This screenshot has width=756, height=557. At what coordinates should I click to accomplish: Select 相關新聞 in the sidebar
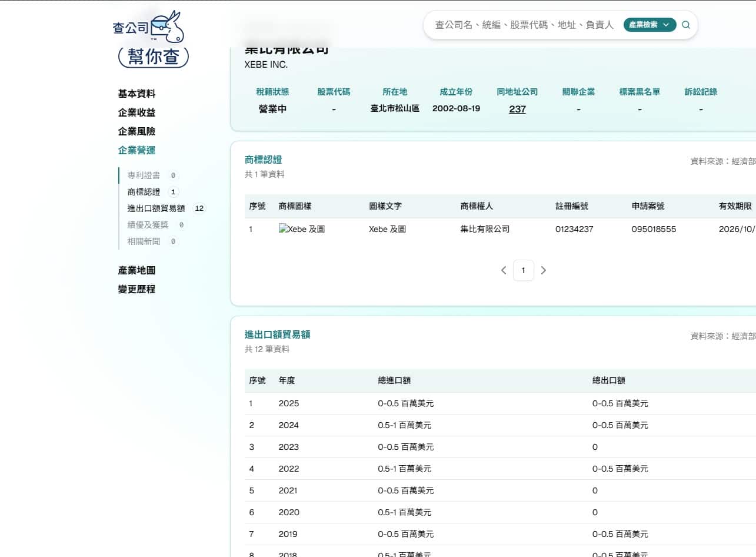pos(144,241)
